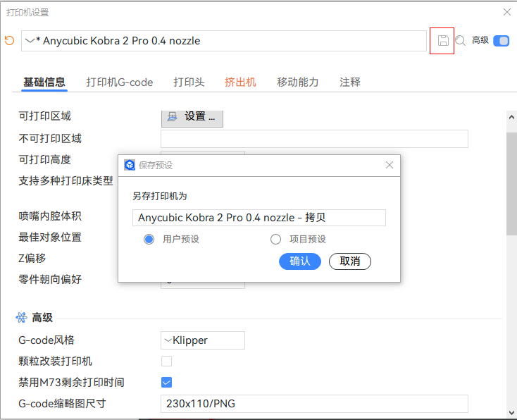This screenshot has height=420, width=517.
Task: Click the 另存打印机为 label
Action: (160, 197)
